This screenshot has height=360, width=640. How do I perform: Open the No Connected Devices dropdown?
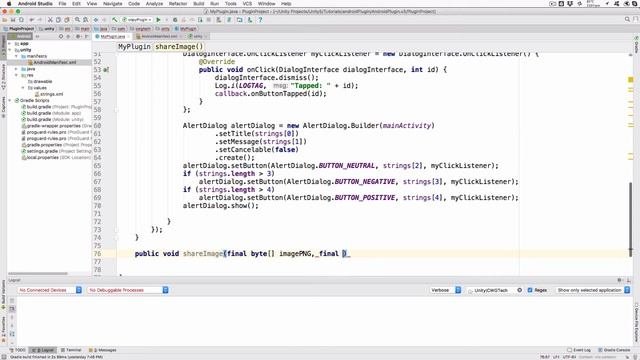(50, 290)
